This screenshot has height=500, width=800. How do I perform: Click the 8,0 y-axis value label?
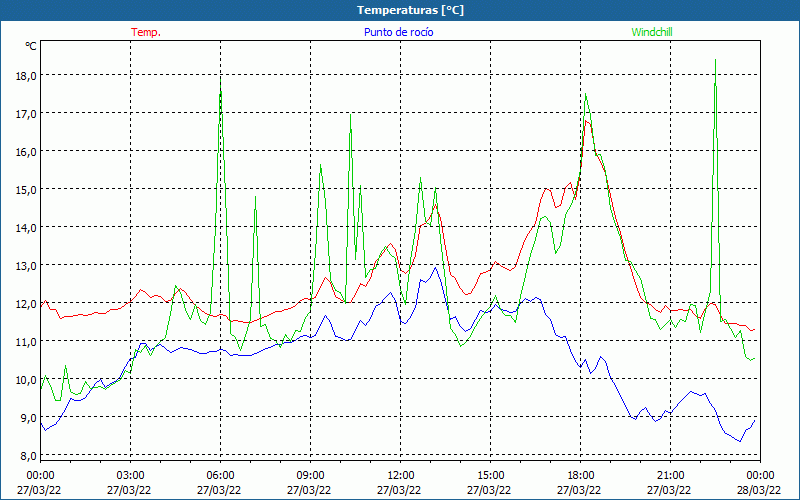(x=24, y=455)
